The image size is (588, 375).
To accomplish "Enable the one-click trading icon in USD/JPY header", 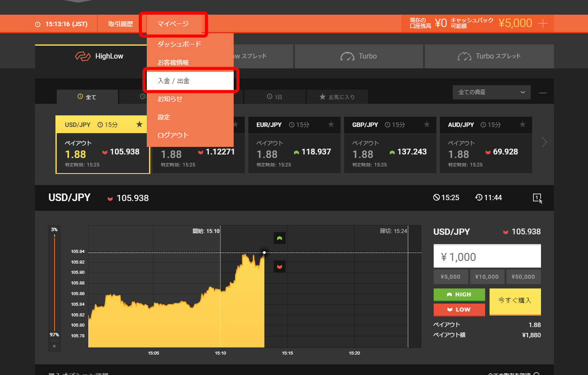I will [537, 198].
